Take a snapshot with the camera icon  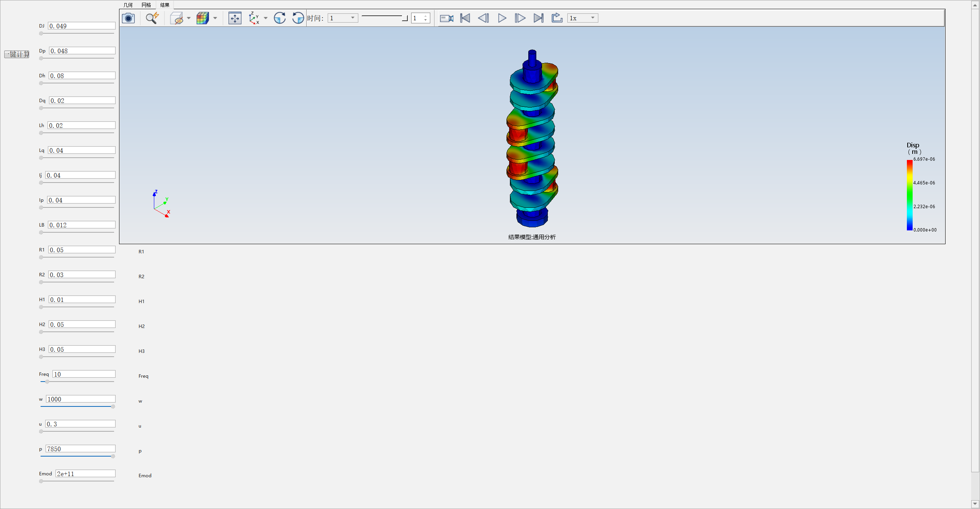128,18
